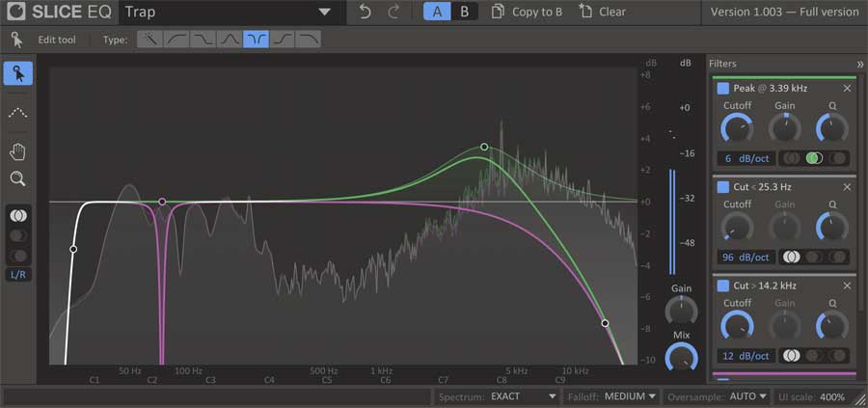
Task: Choose the high-cut filter type shape
Action: [309, 40]
